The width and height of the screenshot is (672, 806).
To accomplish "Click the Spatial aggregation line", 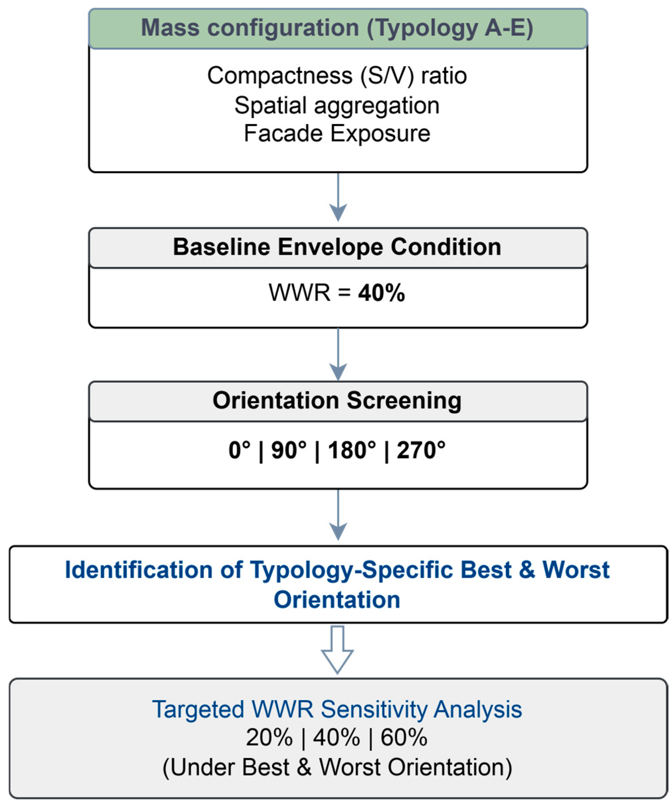I will pyautogui.click(x=337, y=105).
